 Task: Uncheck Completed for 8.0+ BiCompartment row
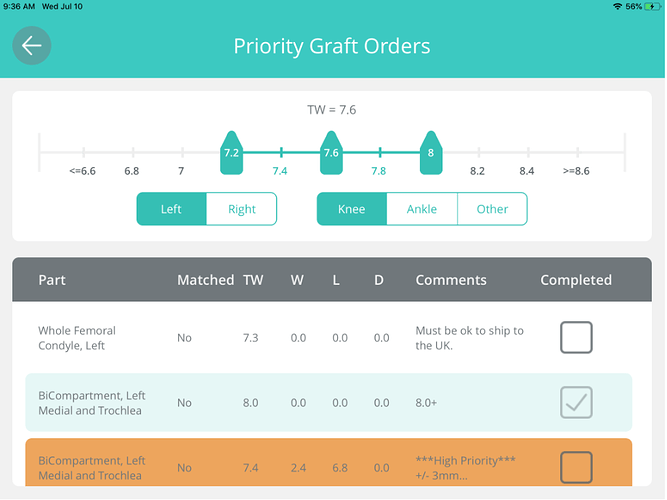[x=576, y=402]
